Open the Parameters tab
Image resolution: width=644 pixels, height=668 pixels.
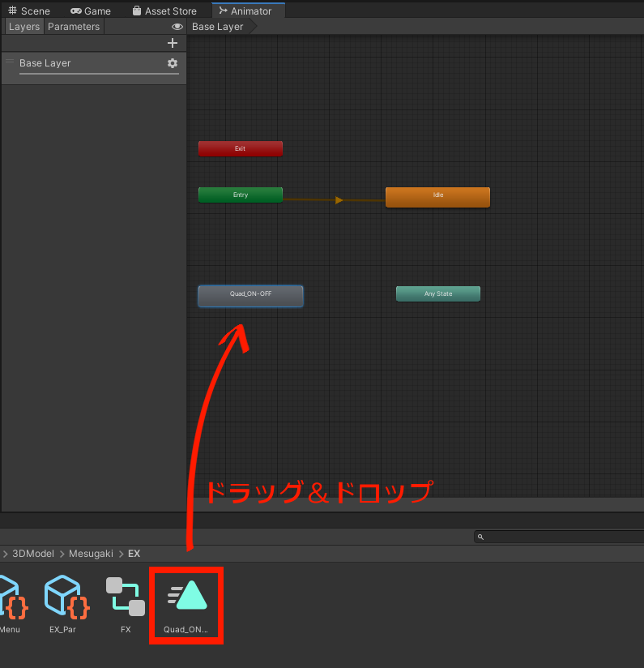coord(74,27)
